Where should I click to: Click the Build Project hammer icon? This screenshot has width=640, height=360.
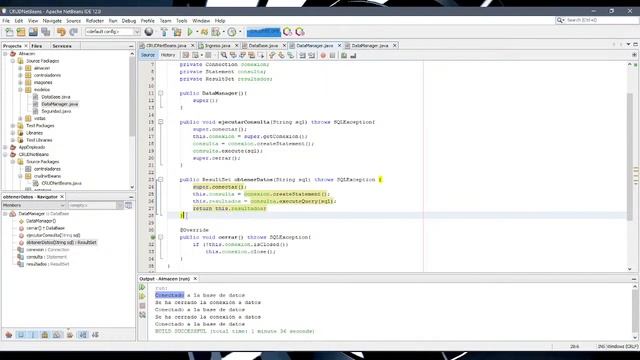(x=164, y=32)
